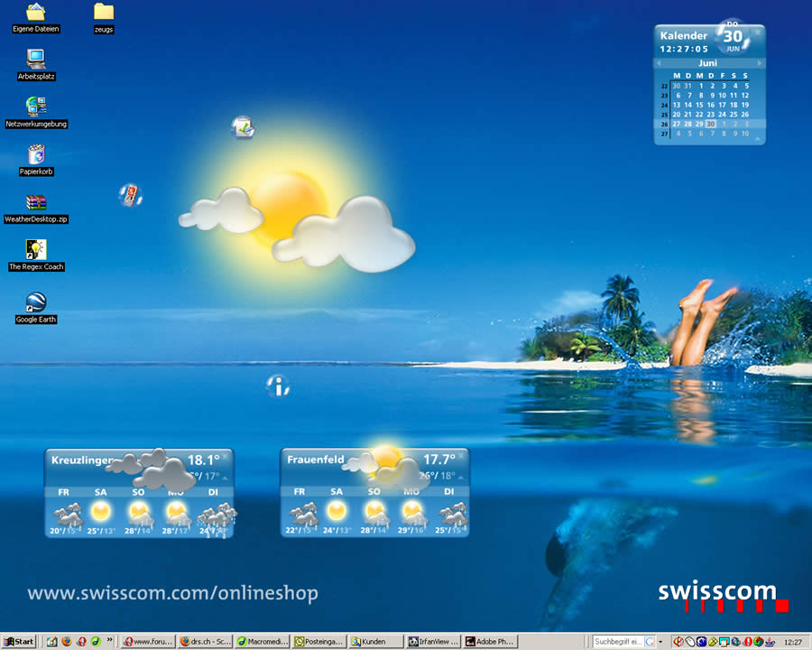Collapse the Kreuzlingen weather forecast arrow

pyautogui.click(x=225, y=478)
